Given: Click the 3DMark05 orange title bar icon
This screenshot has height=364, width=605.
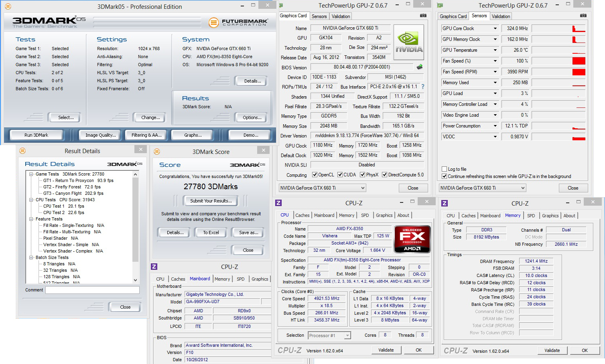Looking at the screenshot, I should [8, 6].
